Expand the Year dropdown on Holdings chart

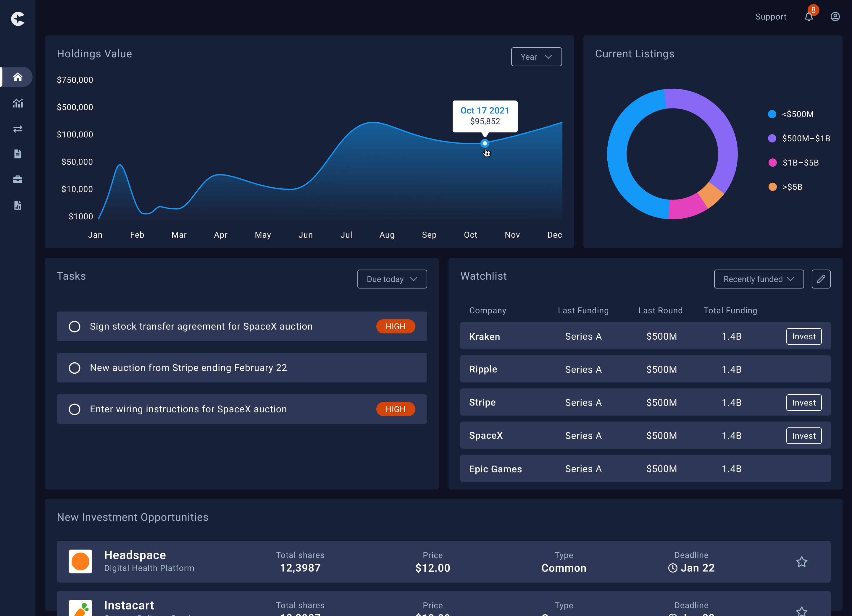[x=536, y=56]
